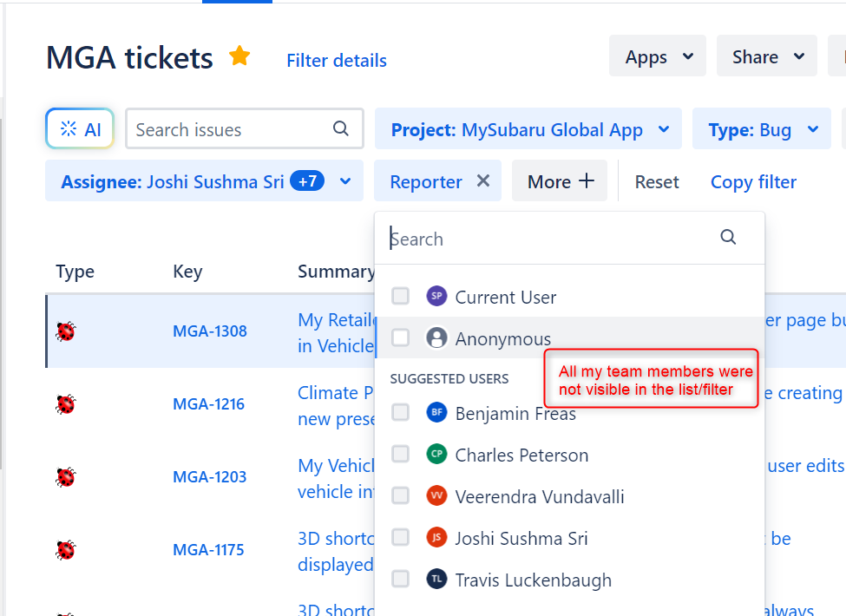The height and width of the screenshot is (616, 846).
Task: Click the Copy filter link
Action: point(753,181)
